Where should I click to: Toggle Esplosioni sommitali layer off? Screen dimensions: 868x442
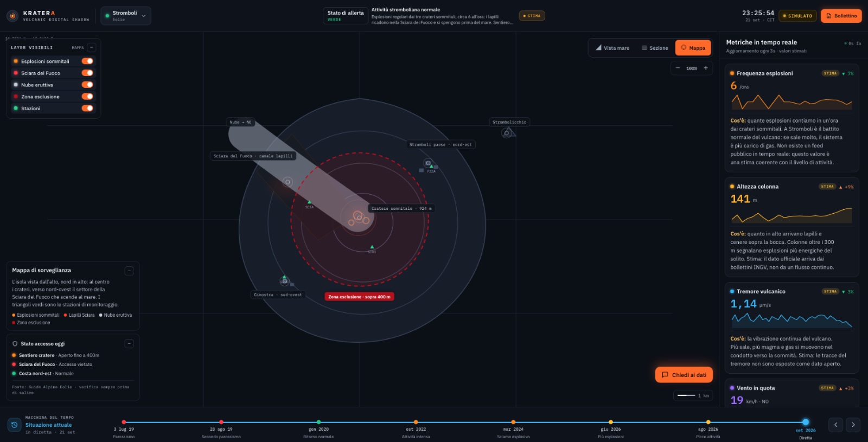point(87,61)
